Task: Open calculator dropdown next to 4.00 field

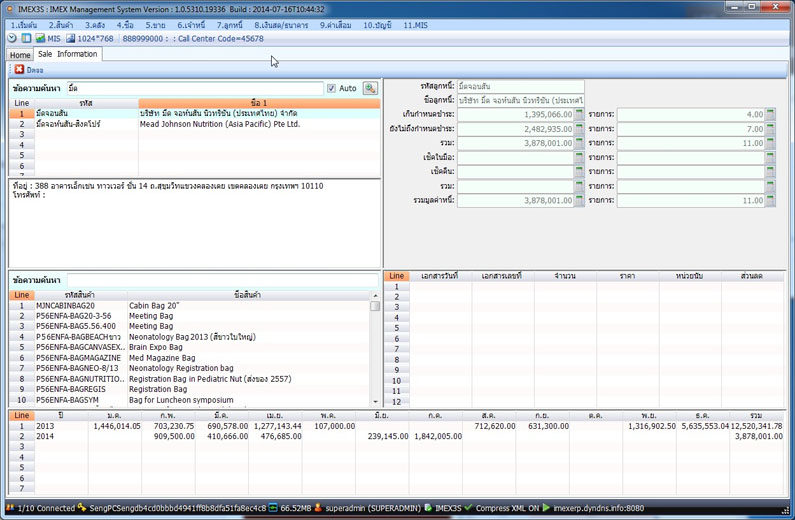Action: 770,115
